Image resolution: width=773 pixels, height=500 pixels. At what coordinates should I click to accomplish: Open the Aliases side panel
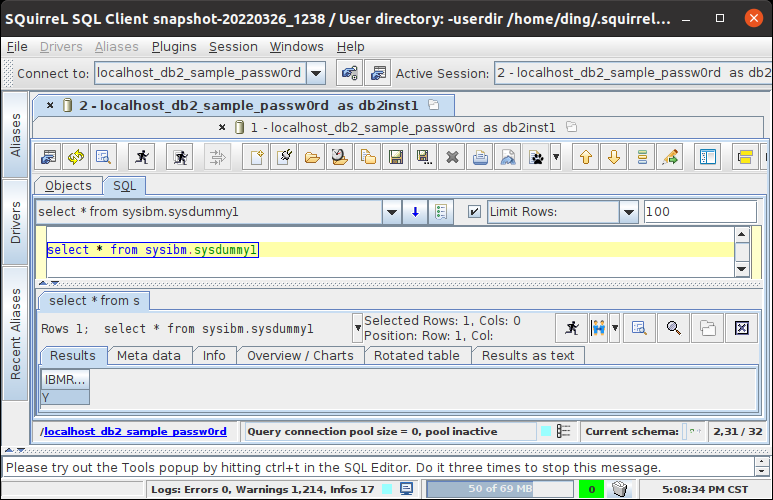[15, 135]
